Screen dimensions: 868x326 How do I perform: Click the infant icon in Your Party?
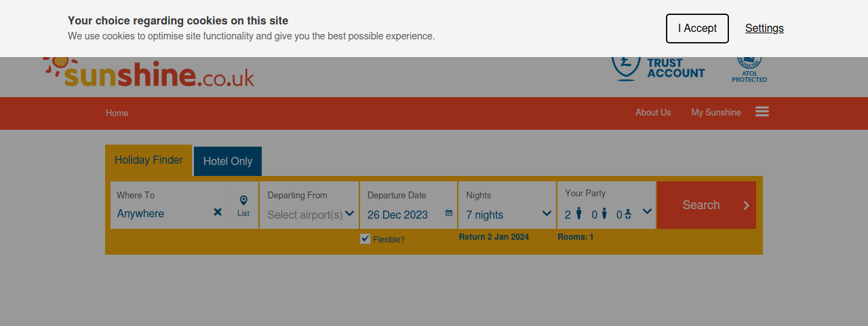pos(628,215)
